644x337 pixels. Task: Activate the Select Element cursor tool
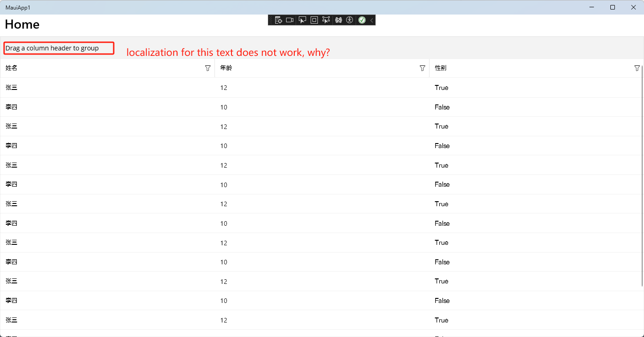point(302,20)
